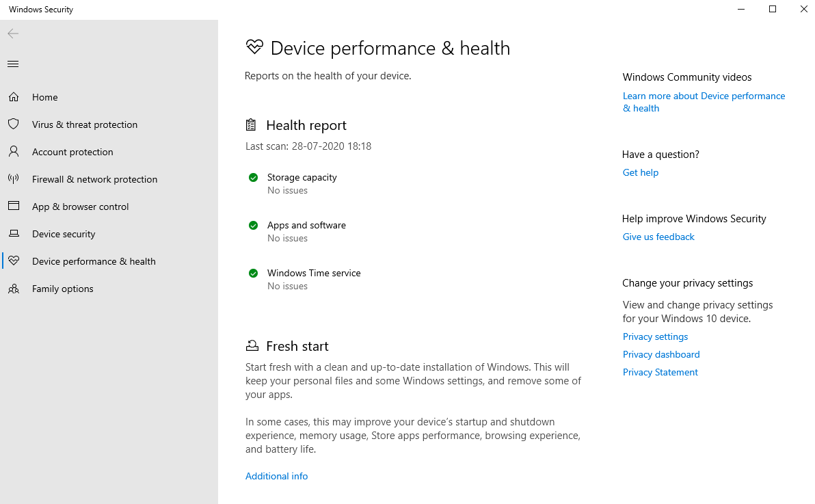The height and width of the screenshot is (504, 815).
Task: Open Device security via its laptop icon
Action: point(14,233)
